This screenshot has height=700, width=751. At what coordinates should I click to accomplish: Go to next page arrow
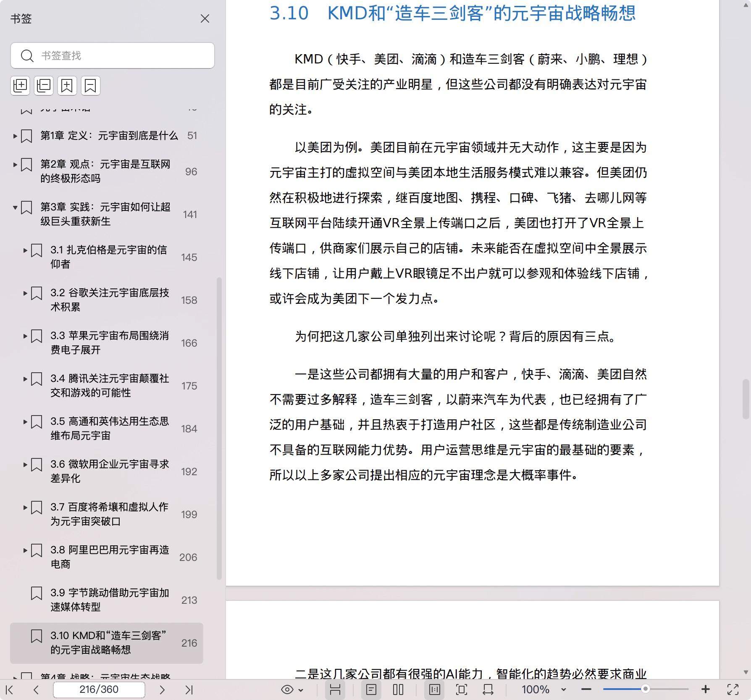click(162, 689)
